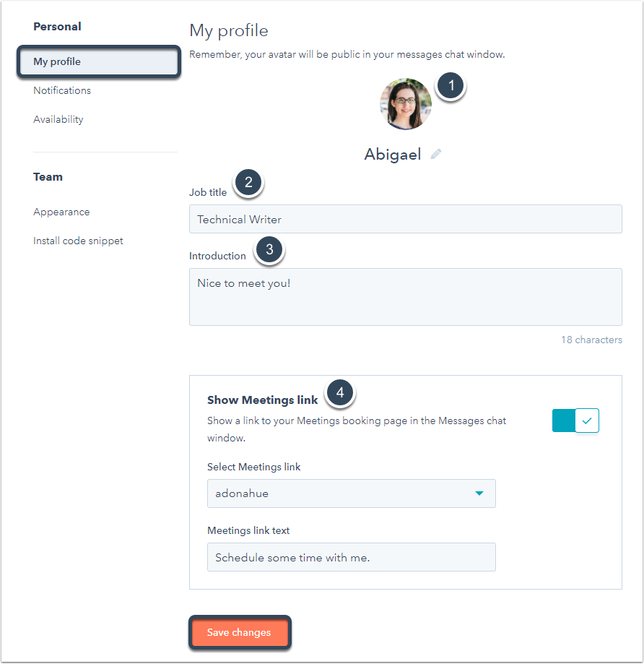Go to Notifications settings
Viewport: 644px width, 664px height.
(62, 90)
